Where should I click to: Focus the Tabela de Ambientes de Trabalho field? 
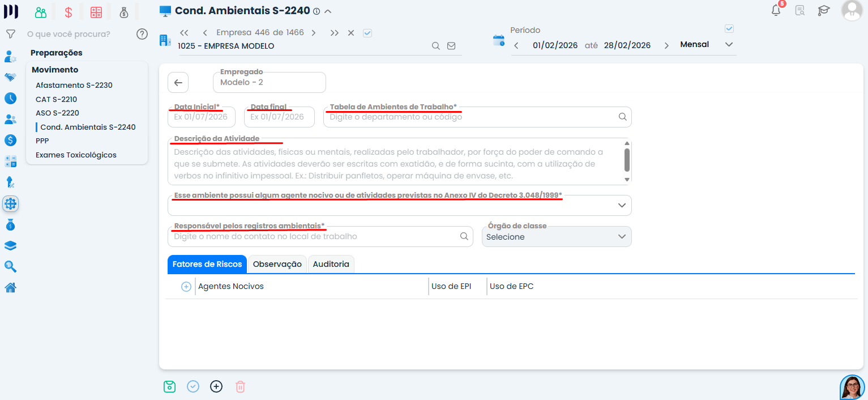coord(477,117)
